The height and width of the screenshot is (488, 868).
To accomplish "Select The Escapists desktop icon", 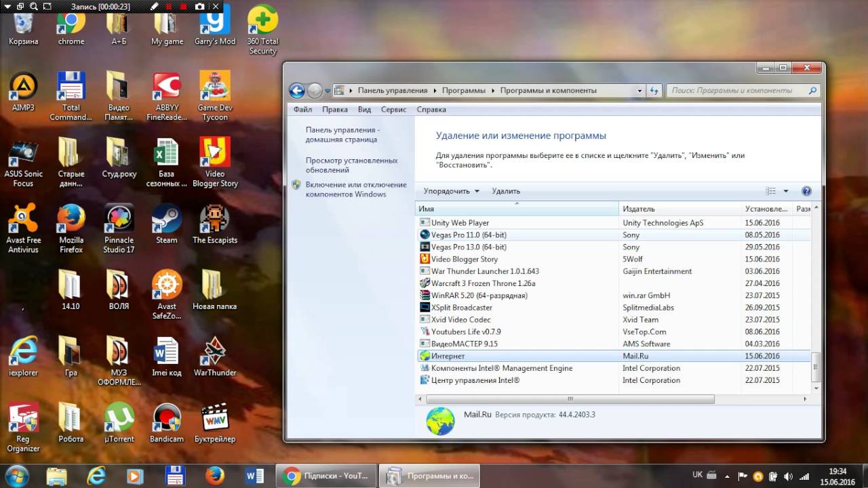I will pos(215,224).
